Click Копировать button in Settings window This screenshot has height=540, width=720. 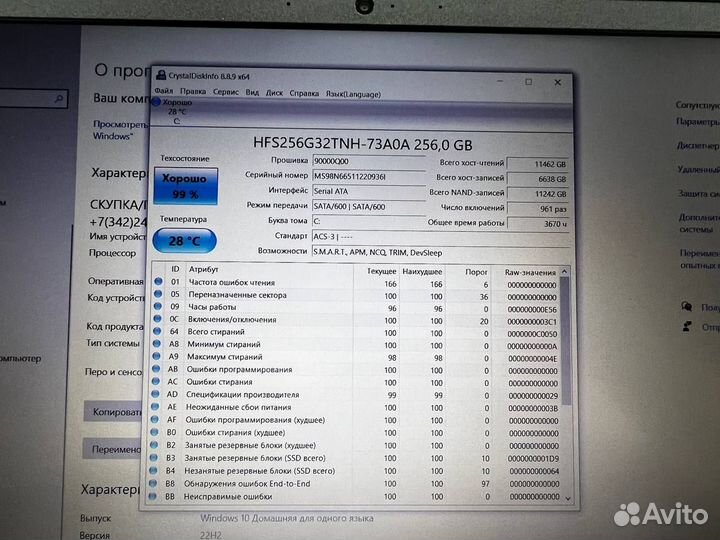(113, 412)
